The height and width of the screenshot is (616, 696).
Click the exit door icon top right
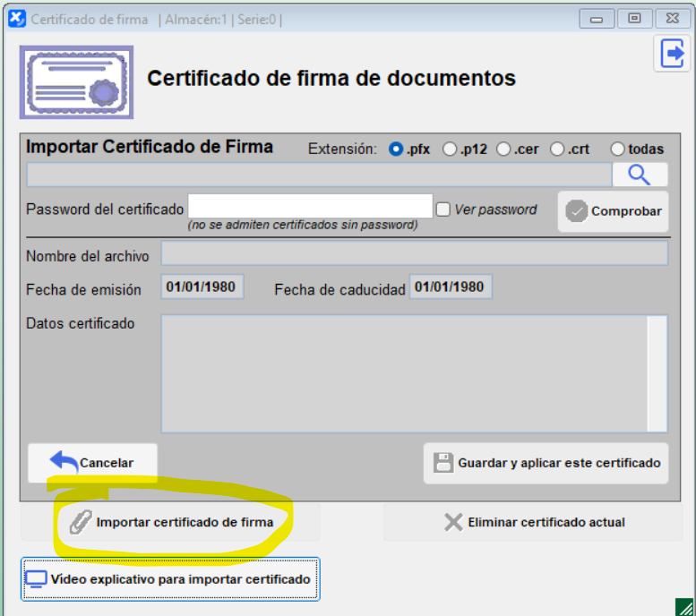[x=672, y=53]
